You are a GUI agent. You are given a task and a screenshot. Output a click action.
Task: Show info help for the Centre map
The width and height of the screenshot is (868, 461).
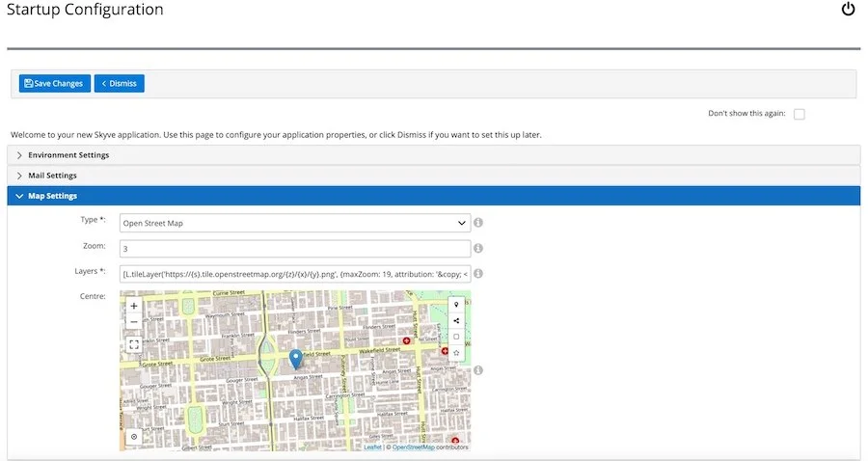tap(478, 370)
